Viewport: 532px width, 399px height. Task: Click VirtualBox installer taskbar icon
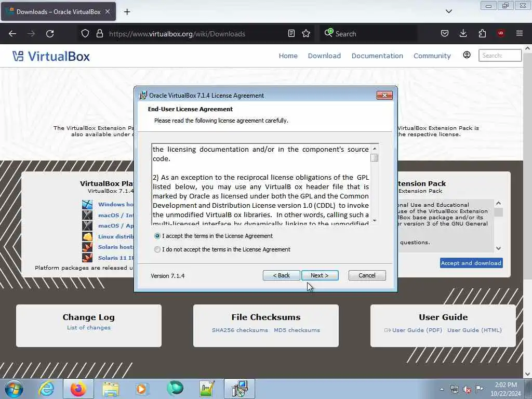(240, 389)
